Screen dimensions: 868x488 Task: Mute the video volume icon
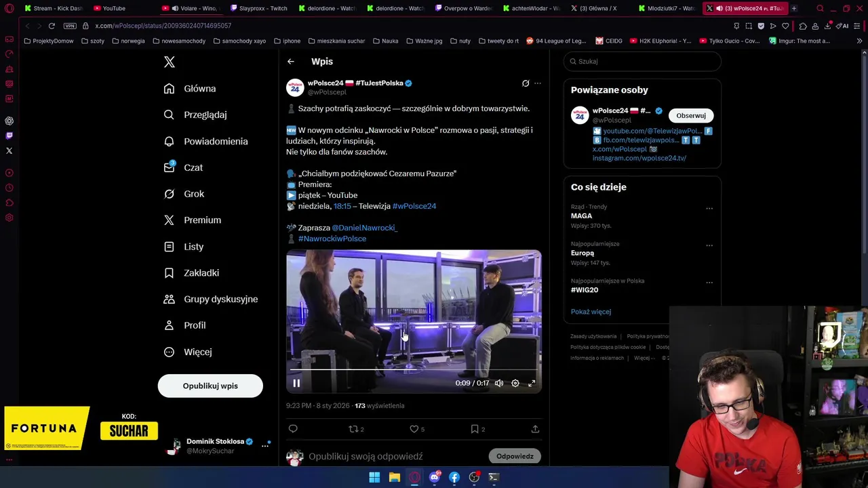pos(499,383)
